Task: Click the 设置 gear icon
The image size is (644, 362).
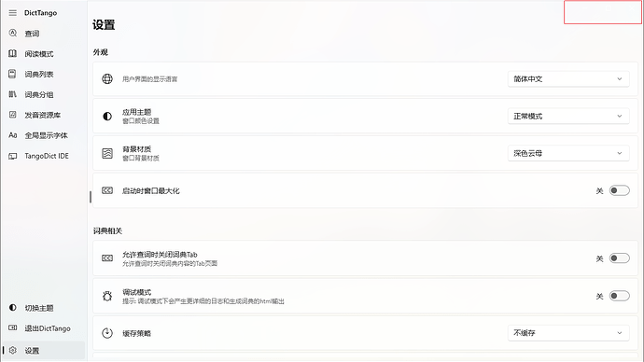Action: [13, 350]
